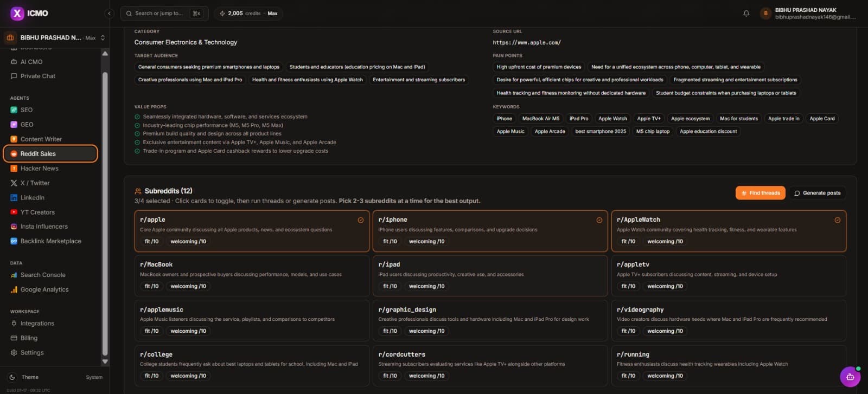868x394 pixels.
Task: Click the Find threads button
Action: (x=760, y=193)
